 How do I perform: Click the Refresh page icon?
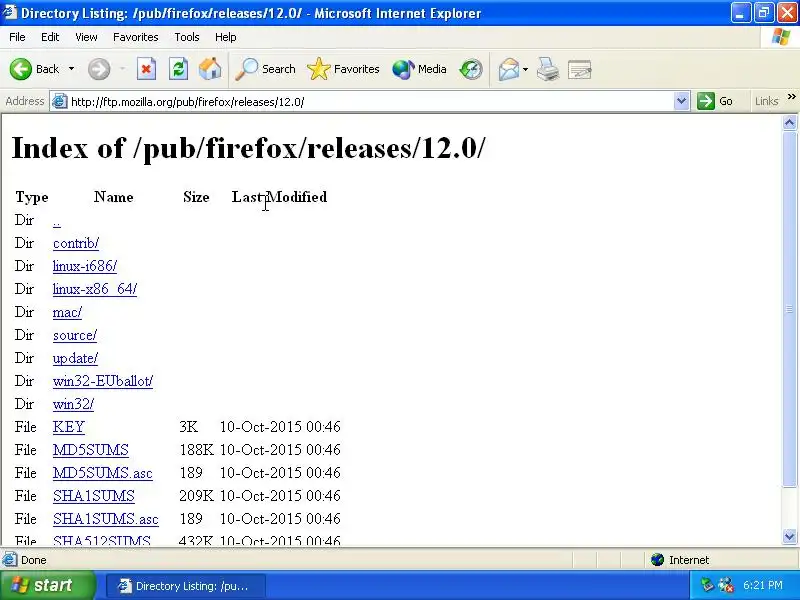tap(178, 69)
